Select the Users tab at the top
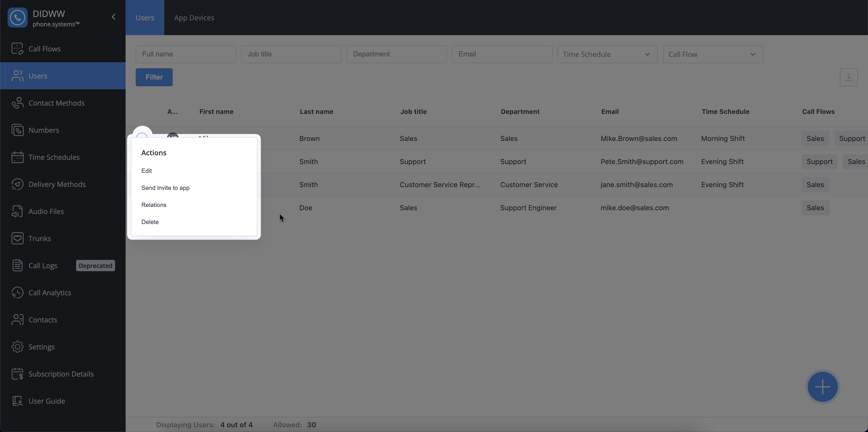 tap(145, 18)
